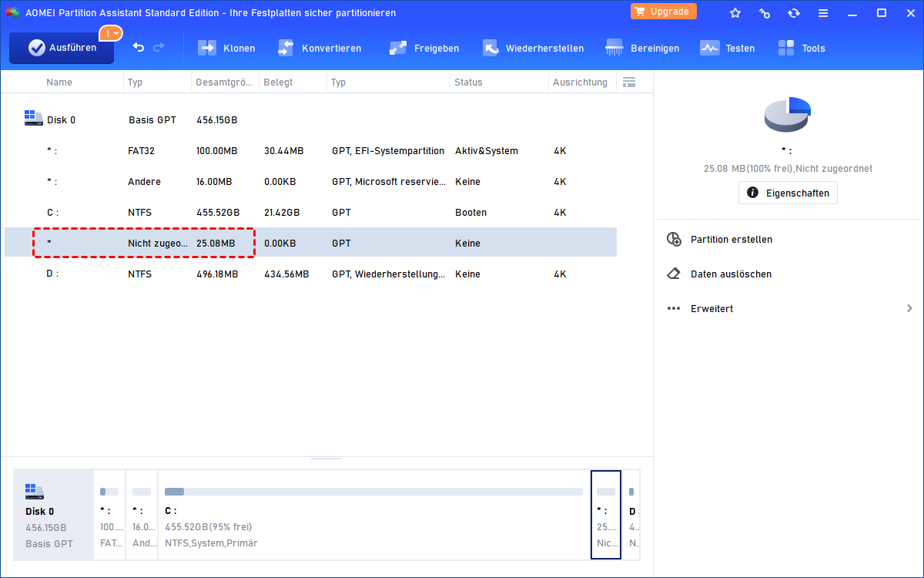
Task: Click the panel splitter handle above disk map
Action: (x=326, y=459)
